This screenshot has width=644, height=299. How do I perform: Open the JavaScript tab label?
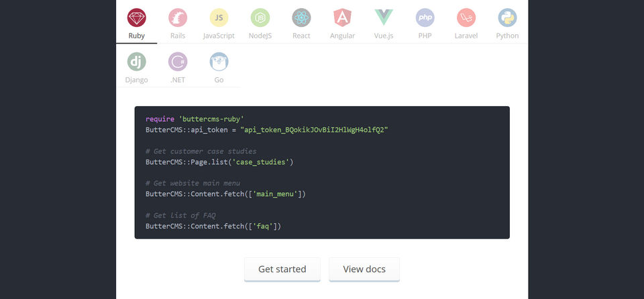pyautogui.click(x=219, y=36)
